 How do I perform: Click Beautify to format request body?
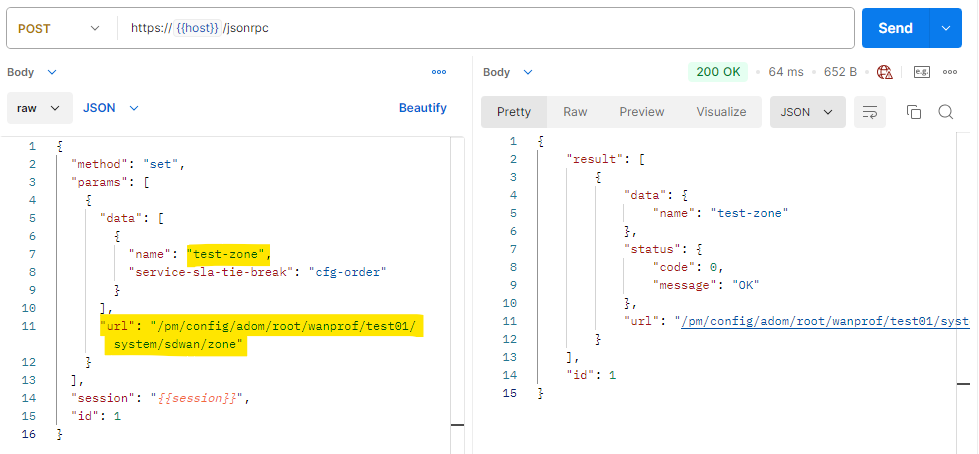422,108
